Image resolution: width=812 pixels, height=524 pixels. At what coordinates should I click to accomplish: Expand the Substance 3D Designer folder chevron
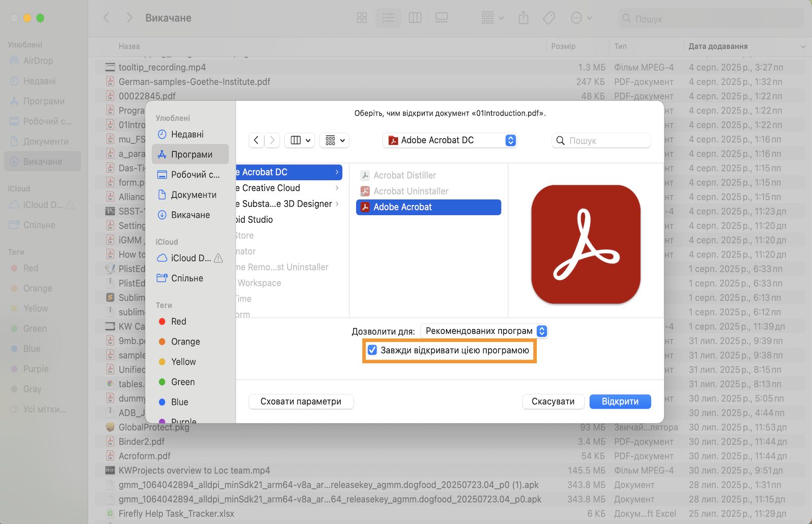click(337, 204)
